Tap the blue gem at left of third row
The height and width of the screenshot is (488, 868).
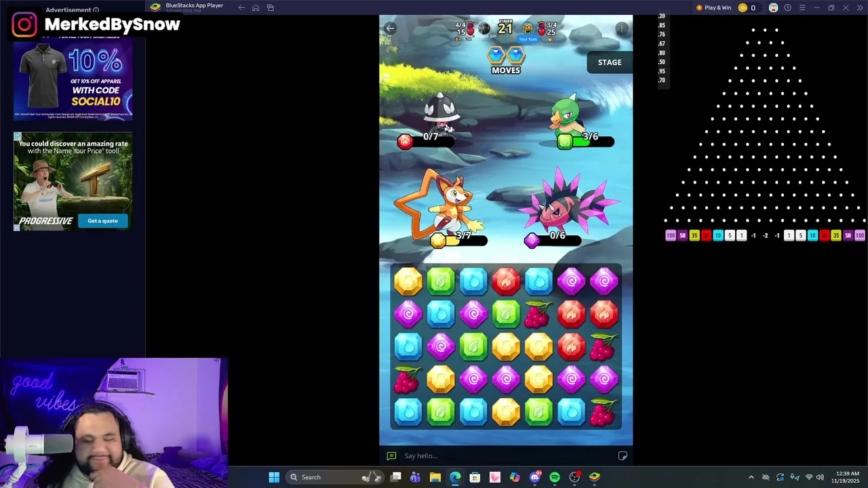(408, 347)
